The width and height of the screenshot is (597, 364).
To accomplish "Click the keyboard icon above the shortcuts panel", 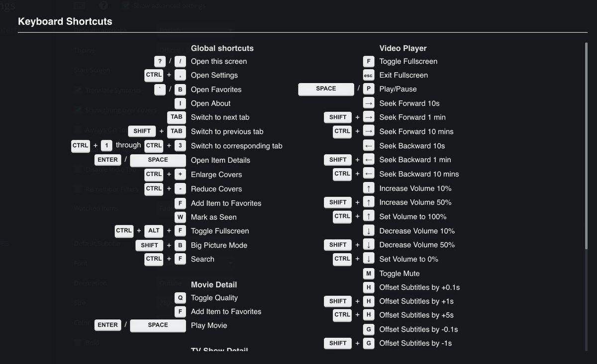I will (79, 5).
